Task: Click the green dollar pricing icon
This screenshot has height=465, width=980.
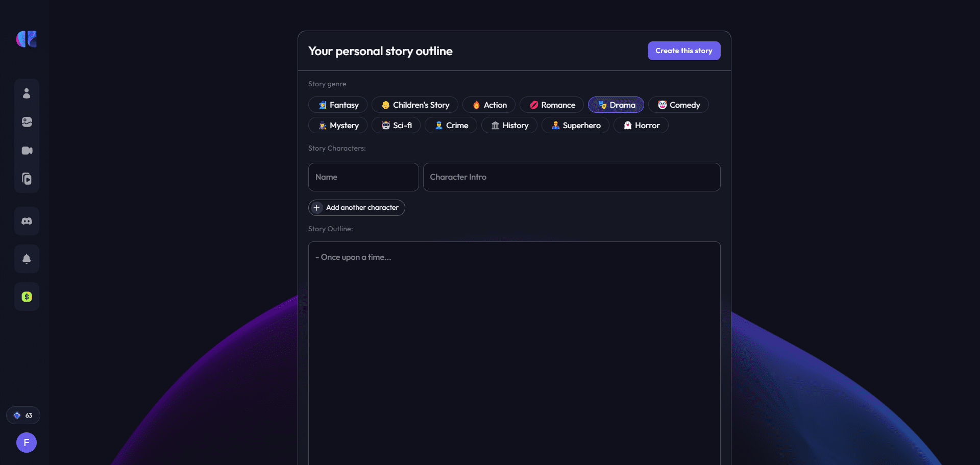Action: (27, 297)
